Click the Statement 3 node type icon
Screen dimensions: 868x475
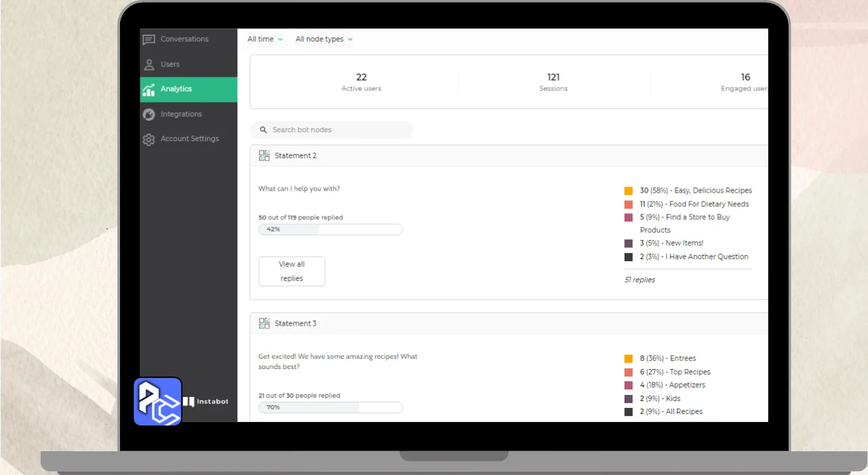click(264, 324)
